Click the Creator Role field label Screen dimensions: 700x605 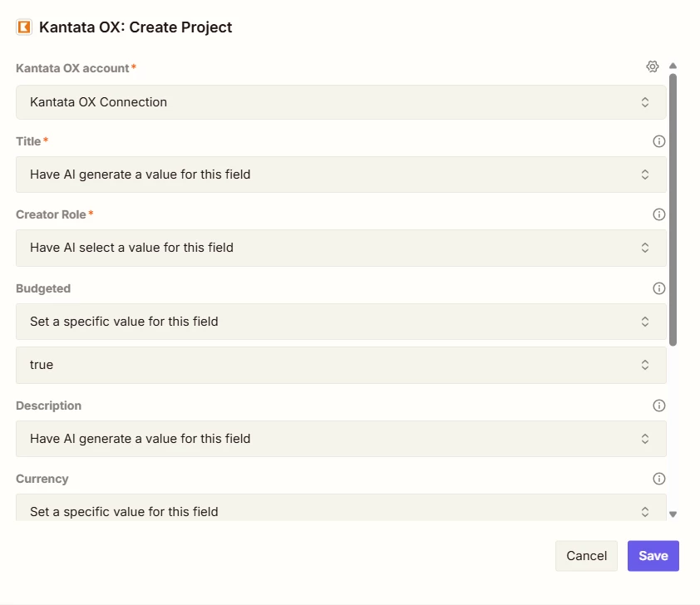click(x=51, y=214)
